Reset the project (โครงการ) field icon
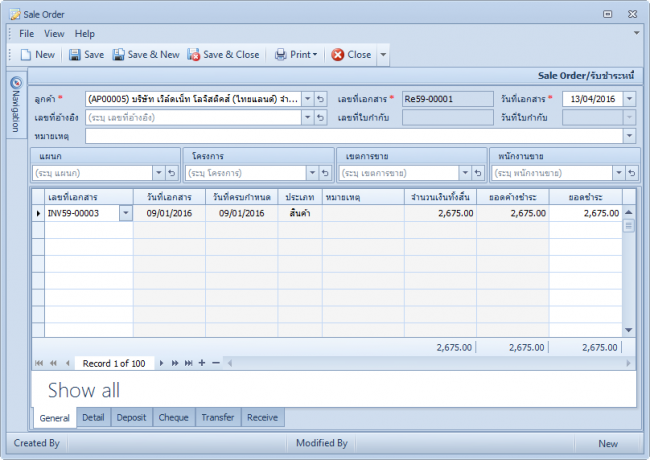The height and width of the screenshot is (460, 650). pyautogui.click(x=325, y=173)
